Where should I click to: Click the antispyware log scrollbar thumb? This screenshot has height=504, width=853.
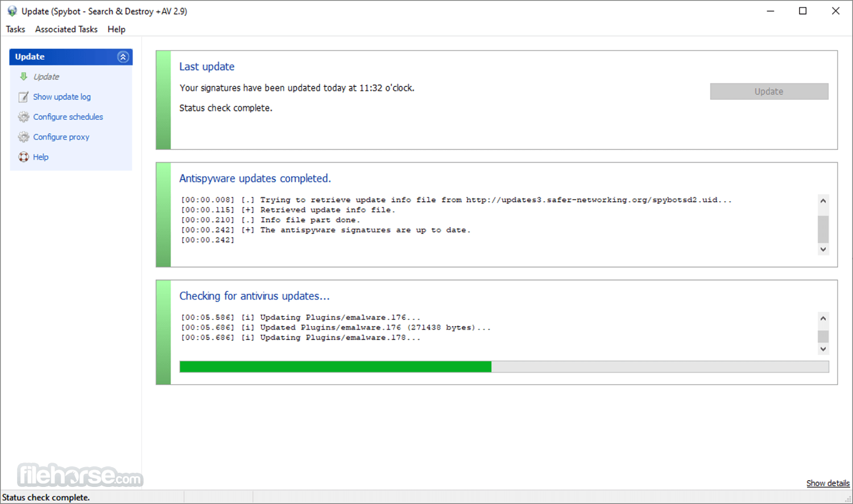click(823, 229)
